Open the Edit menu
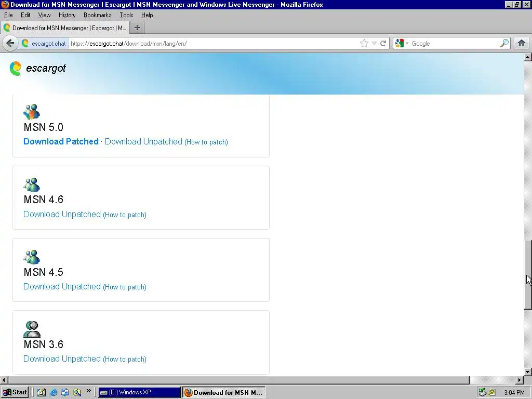This screenshot has height=399, width=532. click(x=25, y=15)
